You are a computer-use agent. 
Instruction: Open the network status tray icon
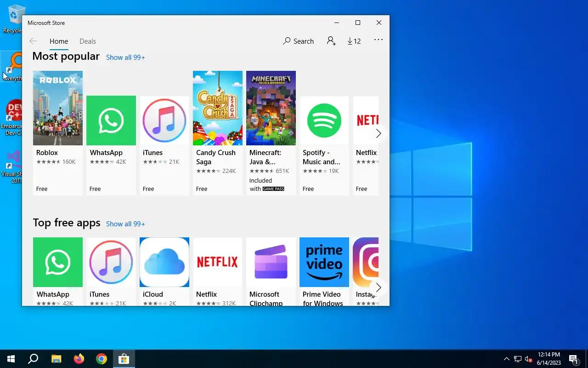[x=518, y=359]
